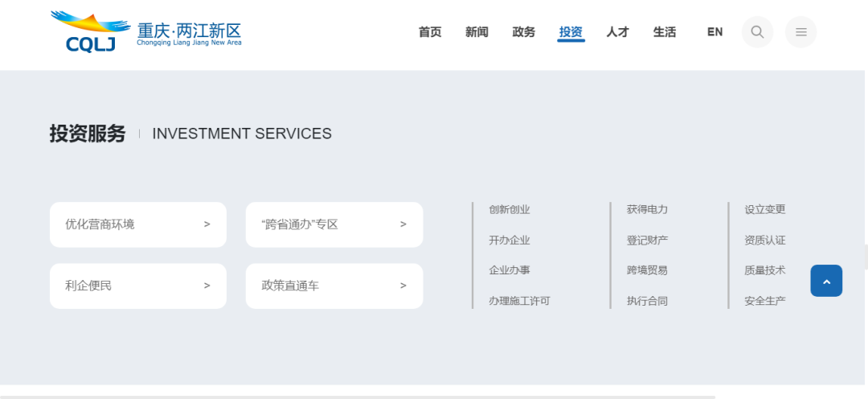This screenshot has width=868, height=399.
Task: Go to 首页 in the top navigation
Action: [x=430, y=32]
